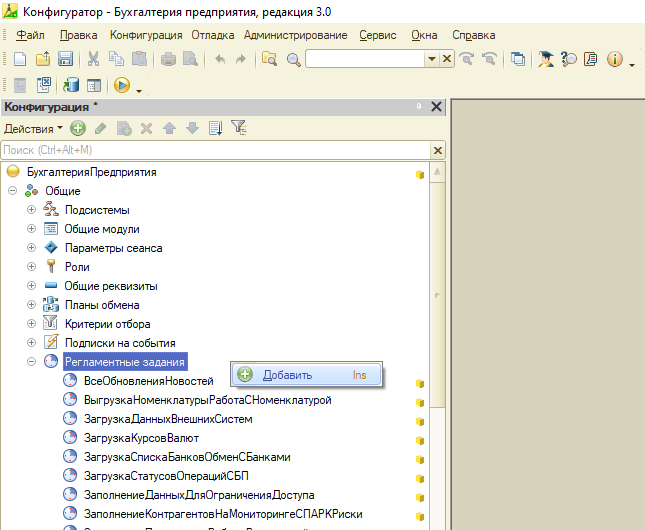Click the Поиск (Ctrl+Alt+M) field
Image resolution: width=645 pixels, height=530 pixels.
point(216,150)
